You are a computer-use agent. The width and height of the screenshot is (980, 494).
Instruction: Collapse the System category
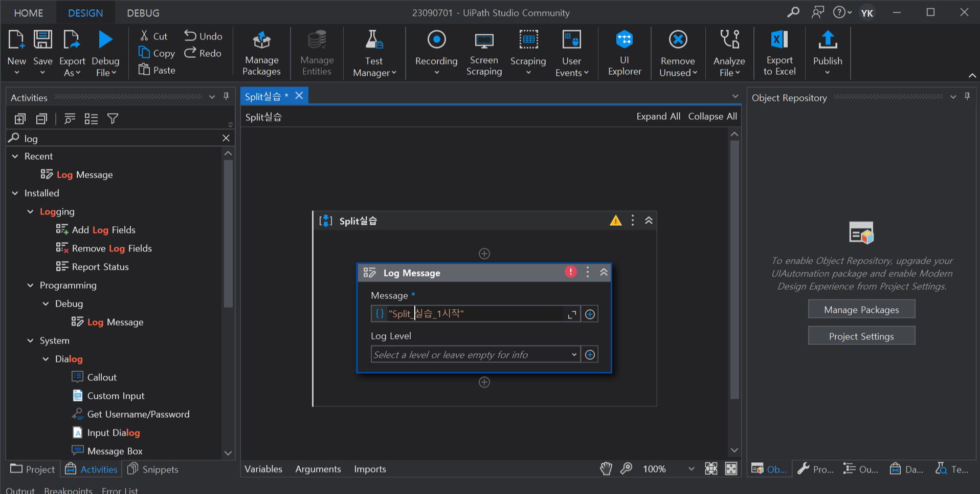click(30, 340)
